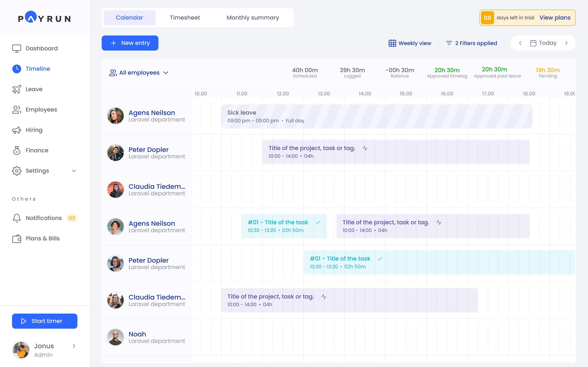588x367 pixels.
Task: Open Jonus Admin profile chevron
Action: (x=74, y=346)
